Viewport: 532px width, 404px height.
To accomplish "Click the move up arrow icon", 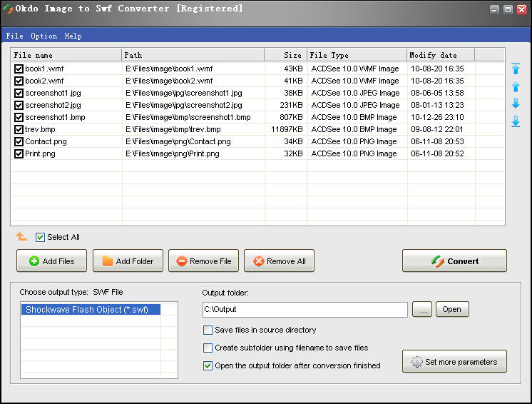I will tap(516, 86).
